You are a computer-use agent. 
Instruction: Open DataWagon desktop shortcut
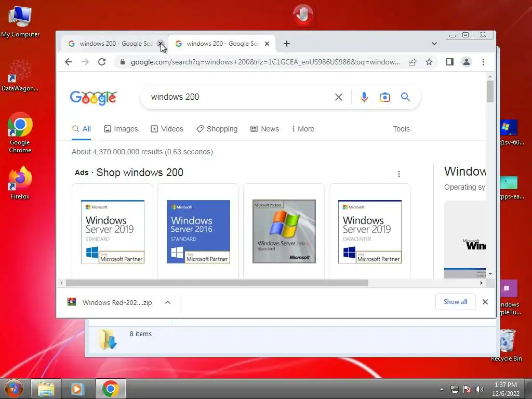(x=20, y=76)
